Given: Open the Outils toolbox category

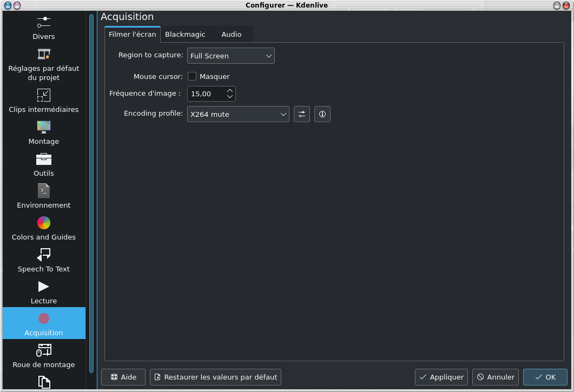Looking at the screenshot, I should 44,165.
